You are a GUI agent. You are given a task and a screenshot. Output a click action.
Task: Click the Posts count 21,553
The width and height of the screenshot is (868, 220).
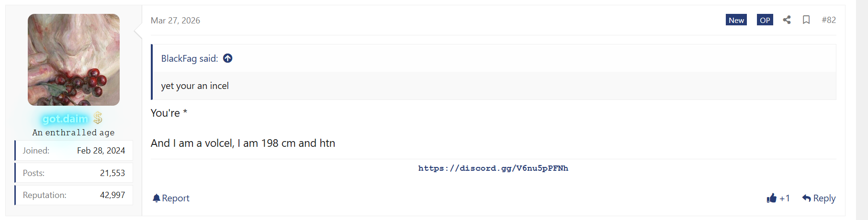click(x=113, y=173)
